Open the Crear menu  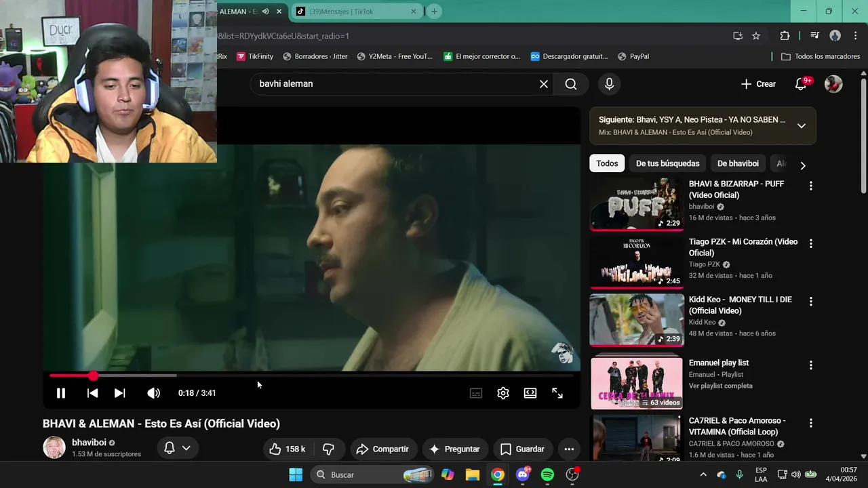click(x=758, y=84)
